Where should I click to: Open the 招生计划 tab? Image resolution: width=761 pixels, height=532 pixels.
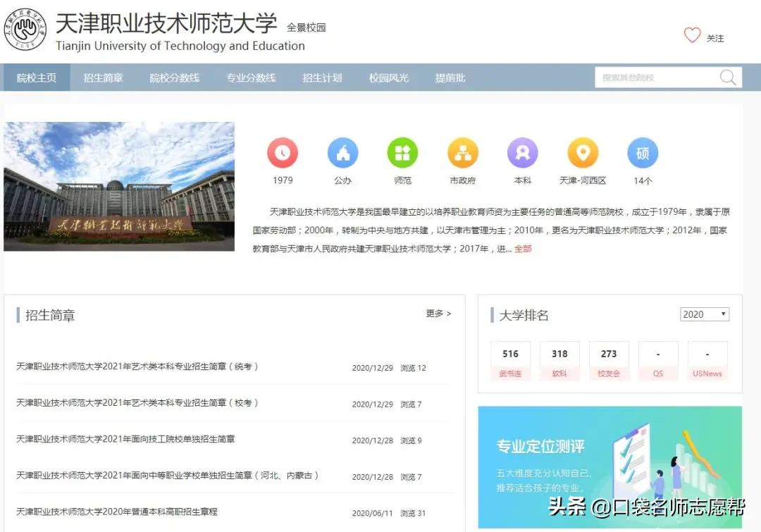click(x=322, y=78)
